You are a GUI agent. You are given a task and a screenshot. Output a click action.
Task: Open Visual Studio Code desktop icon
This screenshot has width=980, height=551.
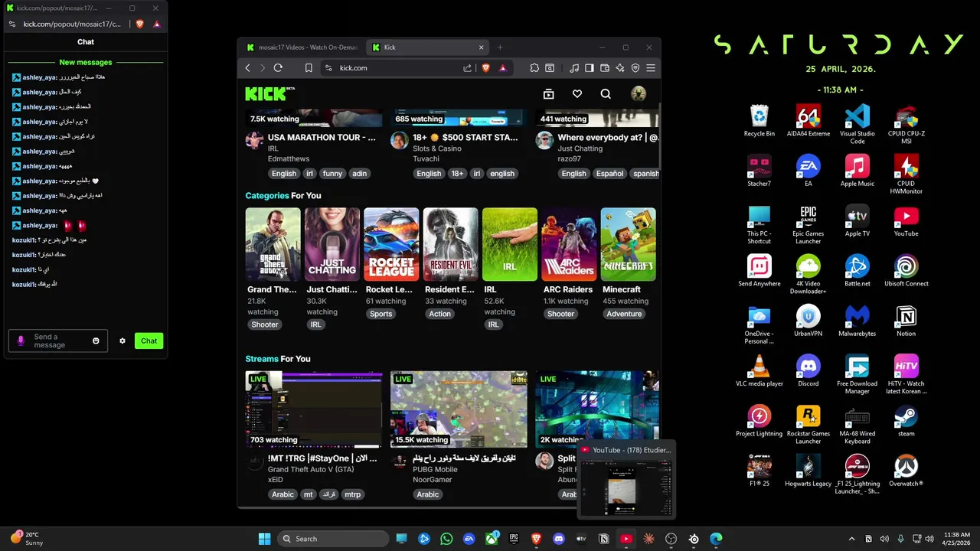click(x=857, y=124)
